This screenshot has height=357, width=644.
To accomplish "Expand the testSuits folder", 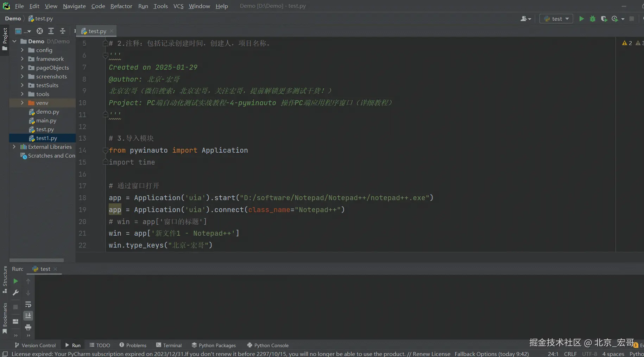I will [x=22, y=85].
